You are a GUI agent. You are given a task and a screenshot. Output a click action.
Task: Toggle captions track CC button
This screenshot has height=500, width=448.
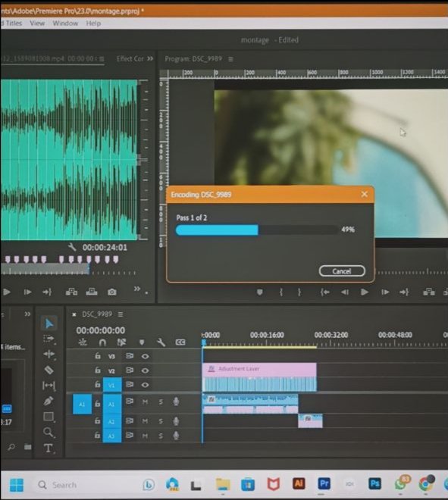click(180, 342)
